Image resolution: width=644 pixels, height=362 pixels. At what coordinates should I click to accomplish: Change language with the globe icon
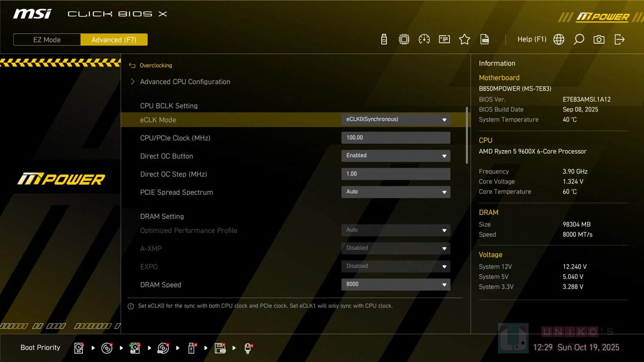tap(559, 39)
